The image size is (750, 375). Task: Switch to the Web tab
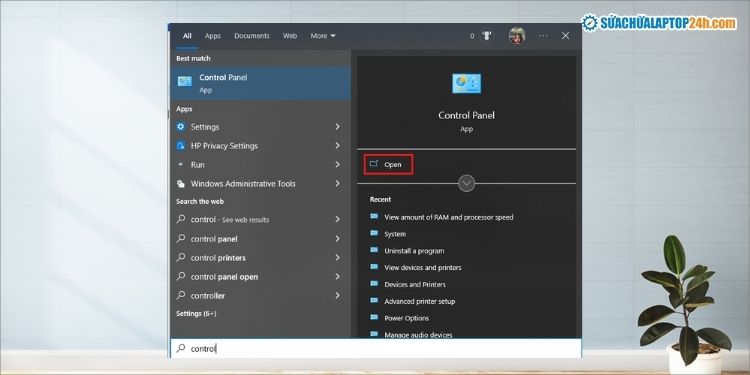point(290,36)
